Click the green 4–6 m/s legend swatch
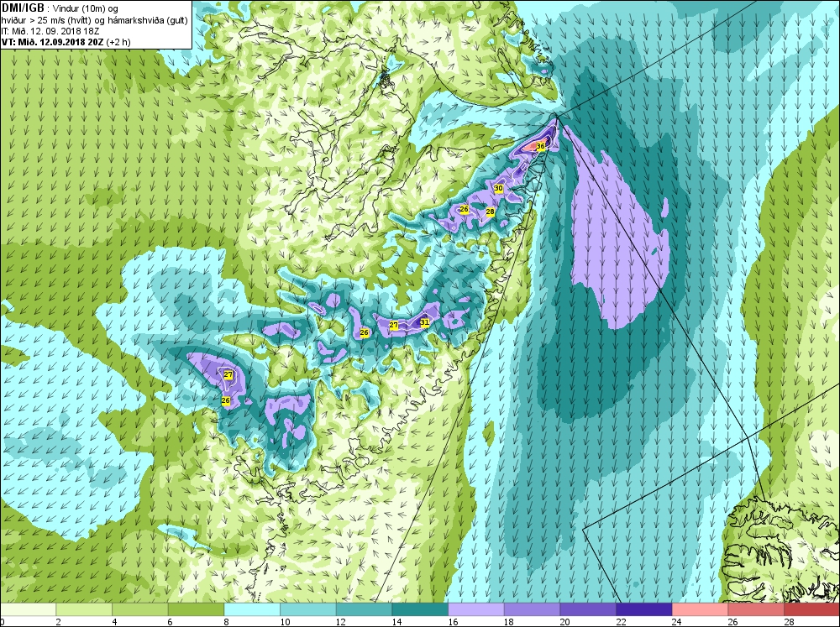The width and height of the screenshot is (840, 627). (139, 609)
